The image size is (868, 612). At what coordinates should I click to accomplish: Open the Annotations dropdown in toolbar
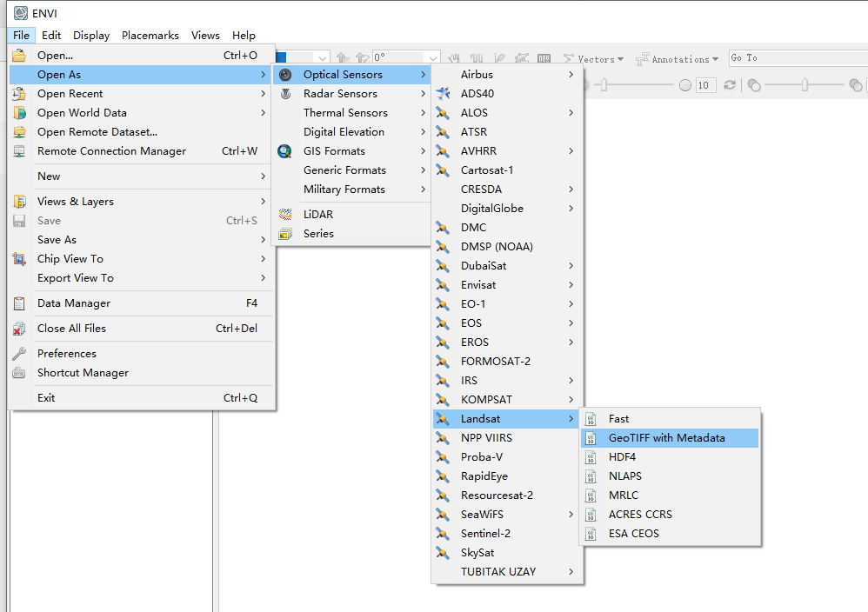pyautogui.click(x=677, y=58)
